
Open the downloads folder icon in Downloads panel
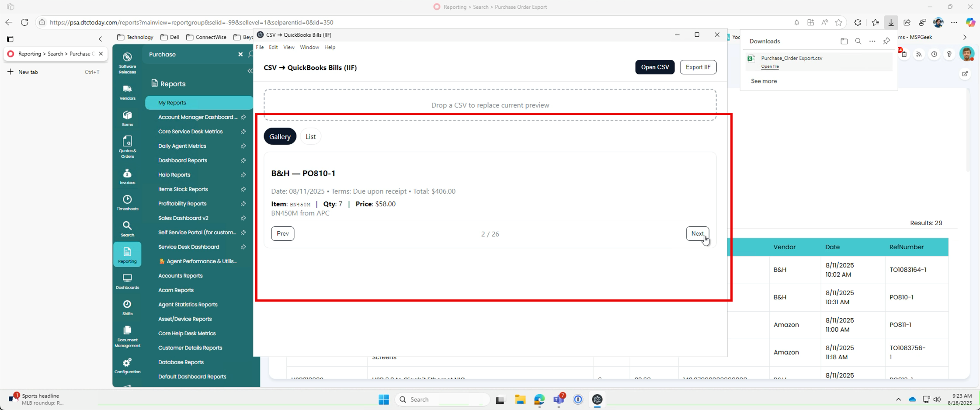[844, 41]
